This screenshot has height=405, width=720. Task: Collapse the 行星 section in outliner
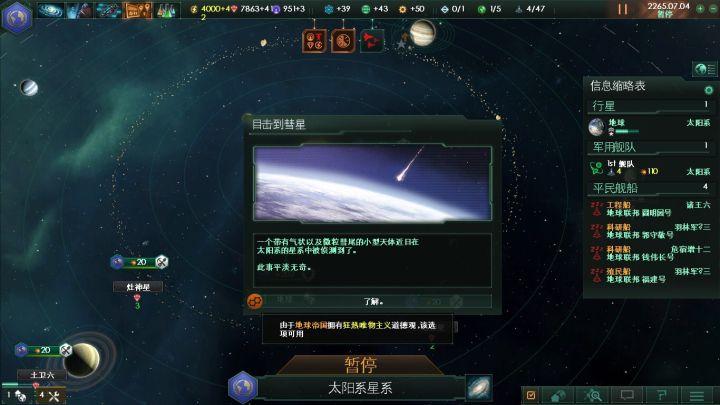click(x=649, y=106)
